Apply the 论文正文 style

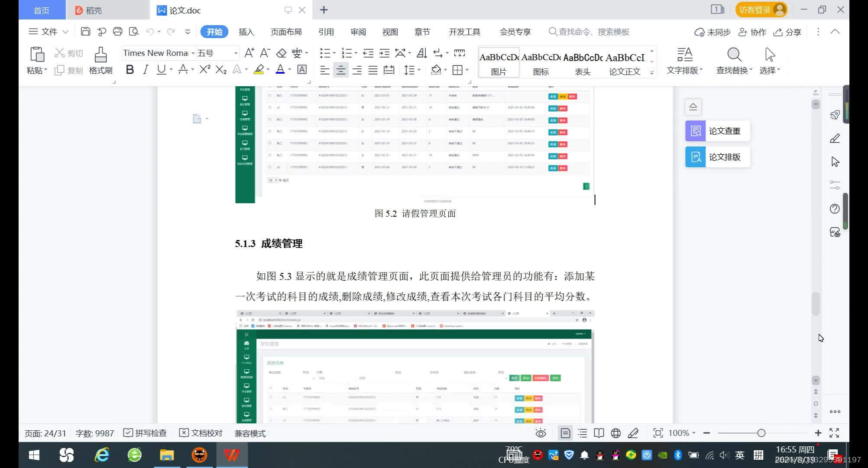coord(625,62)
